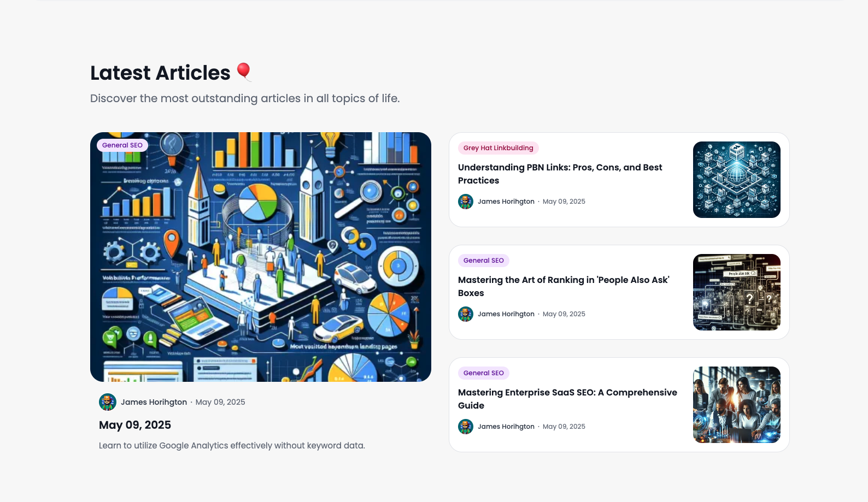The image size is (868, 502).
Task: Click author avatar under featured article
Action: (x=108, y=402)
